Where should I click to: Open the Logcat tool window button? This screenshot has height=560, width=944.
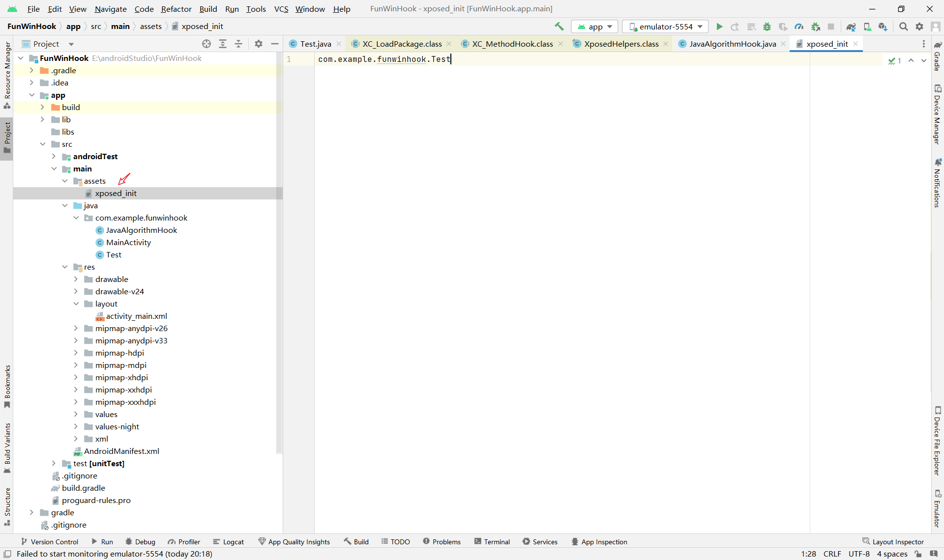click(x=229, y=542)
